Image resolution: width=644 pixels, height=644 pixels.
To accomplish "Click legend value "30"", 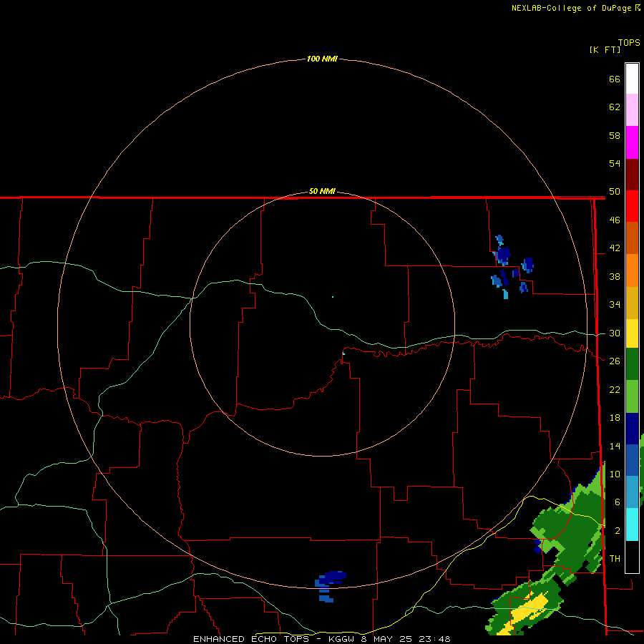I will coord(615,333).
